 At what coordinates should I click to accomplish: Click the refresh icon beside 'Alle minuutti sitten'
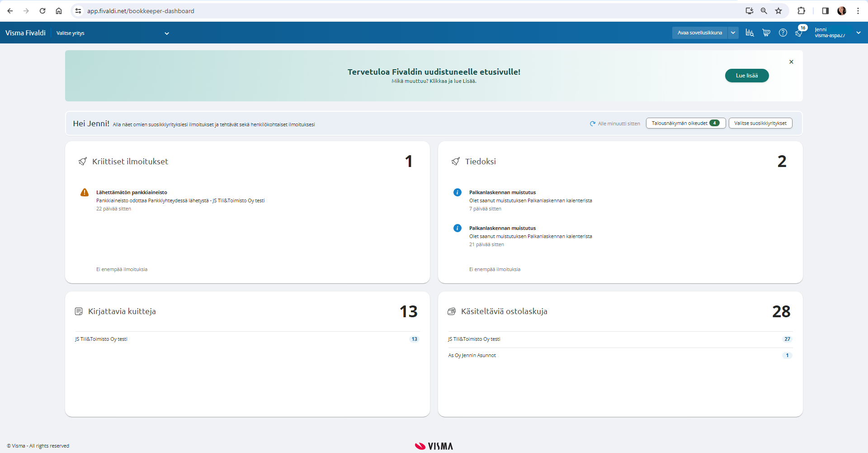(592, 124)
